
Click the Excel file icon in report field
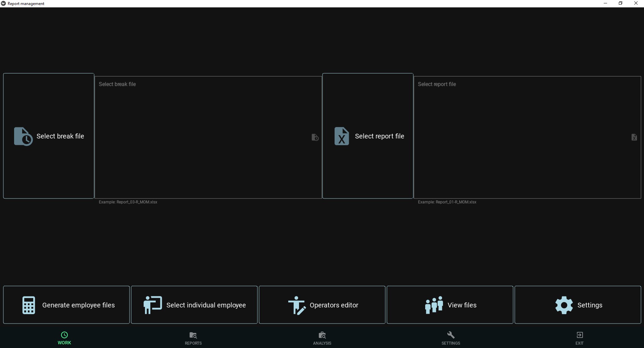[x=634, y=137]
